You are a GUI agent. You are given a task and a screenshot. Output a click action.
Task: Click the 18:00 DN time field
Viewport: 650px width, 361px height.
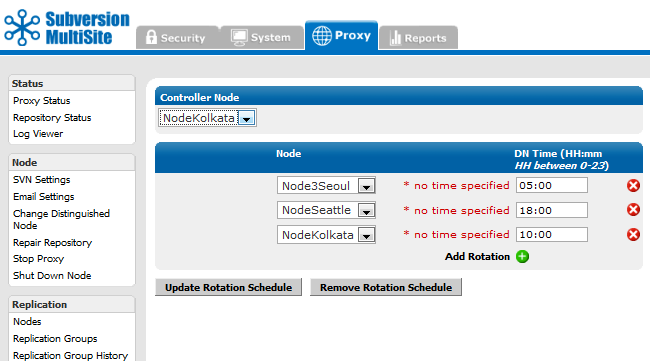point(552,210)
